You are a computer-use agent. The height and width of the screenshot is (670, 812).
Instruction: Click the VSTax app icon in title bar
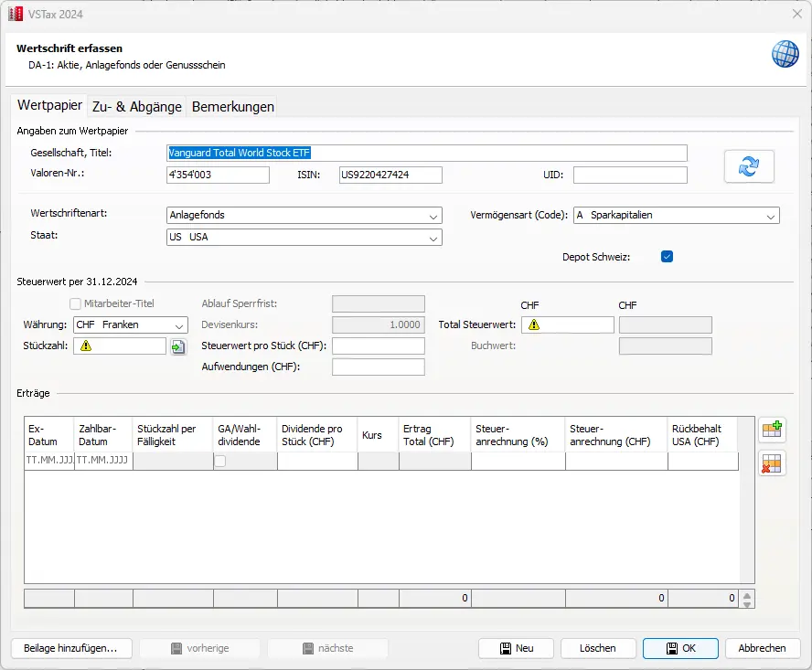click(15, 14)
